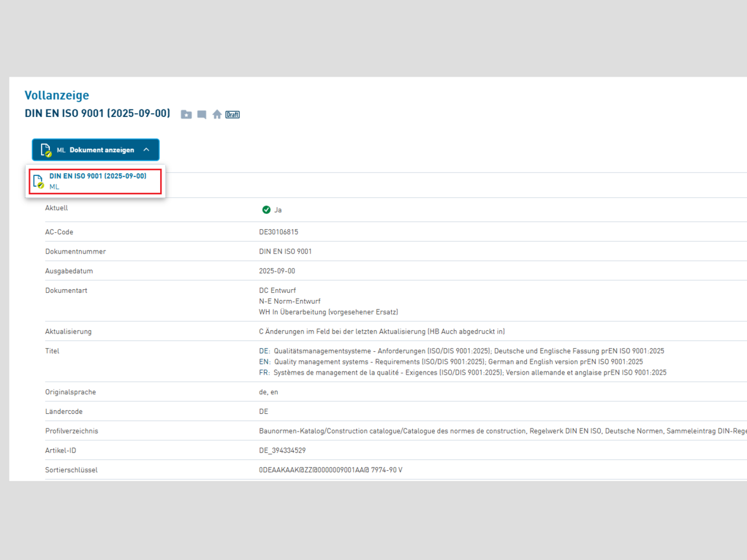747x560 pixels.
Task: Click the Sortierschlüssel row label
Action: (71, 470)
